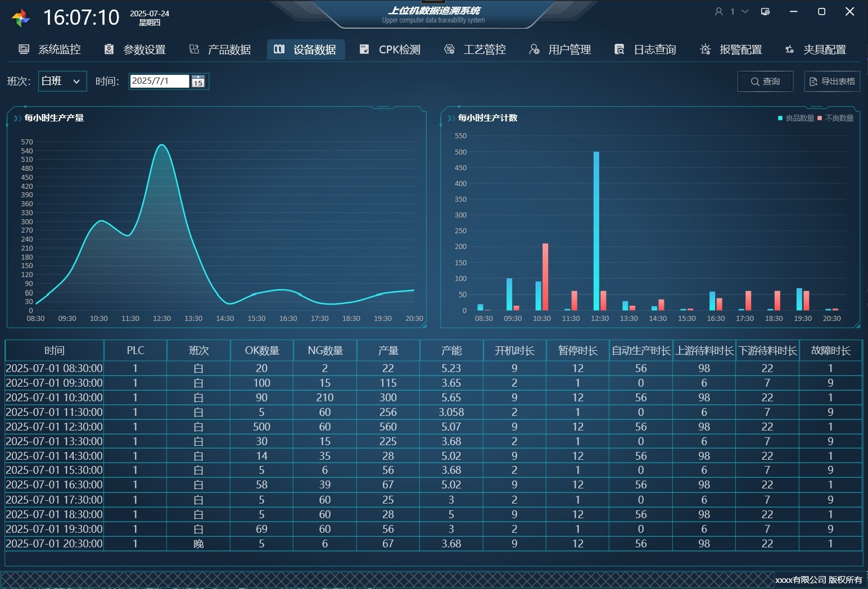Toggle the 不良数量 legend series
Screen dimensions: 868x589
click(836, 118)
